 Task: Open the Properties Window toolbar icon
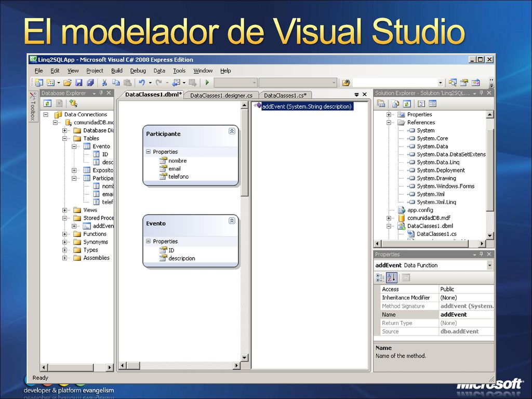464,83
